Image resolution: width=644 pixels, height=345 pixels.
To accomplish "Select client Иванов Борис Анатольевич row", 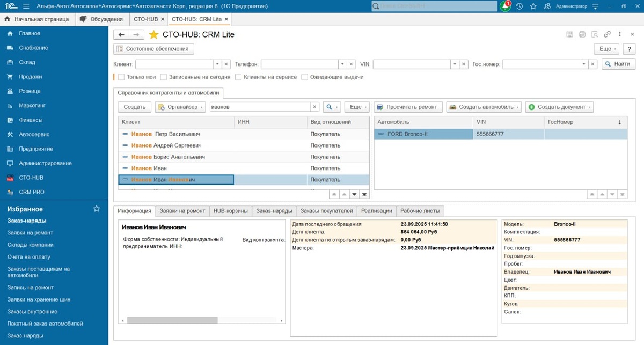I will 244,157.
